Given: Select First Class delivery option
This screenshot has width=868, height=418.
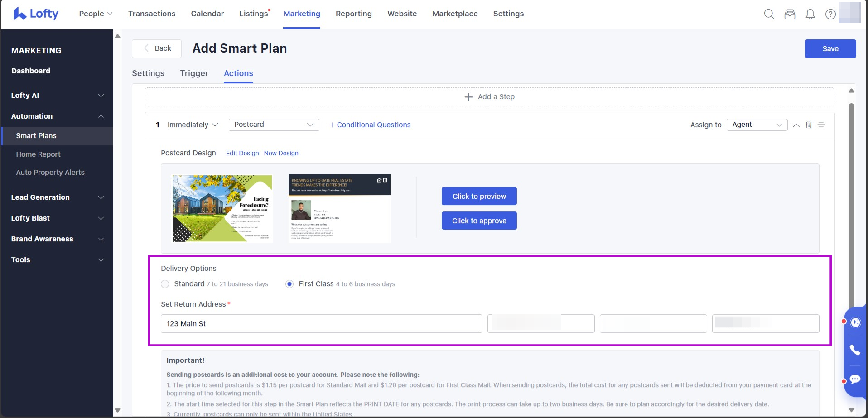Looking at the screenshot, I should [x=289, y=284].
